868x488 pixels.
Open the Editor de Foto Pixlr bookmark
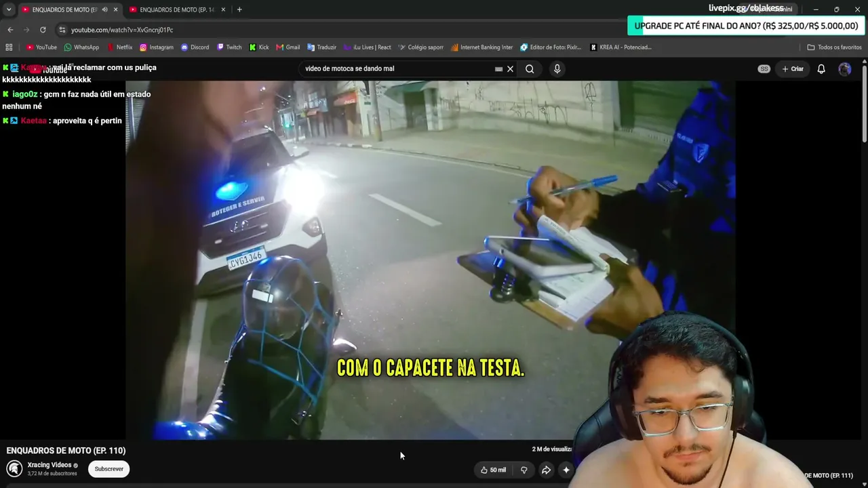coord(551,47)
